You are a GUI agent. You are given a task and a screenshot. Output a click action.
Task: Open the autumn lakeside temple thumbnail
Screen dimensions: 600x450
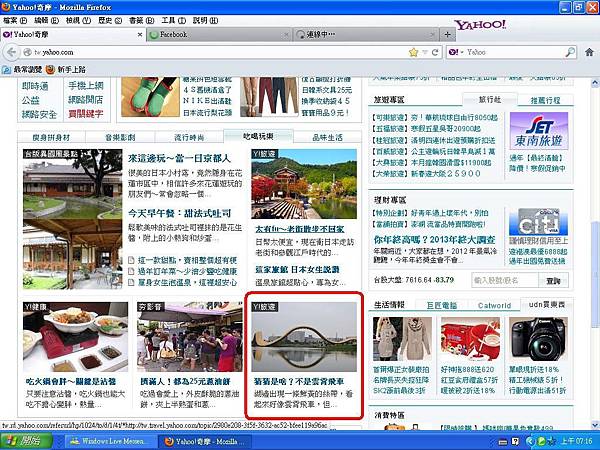(x=304, y=184)
